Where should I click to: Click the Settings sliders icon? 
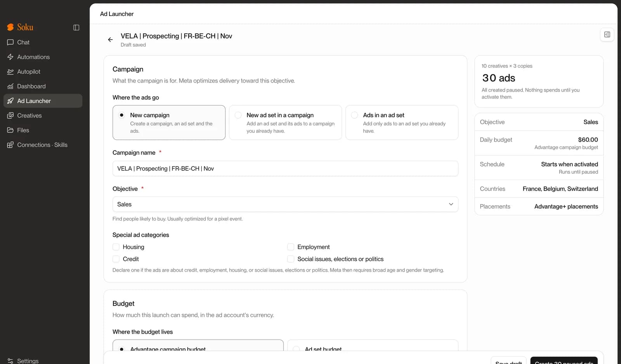10,361
